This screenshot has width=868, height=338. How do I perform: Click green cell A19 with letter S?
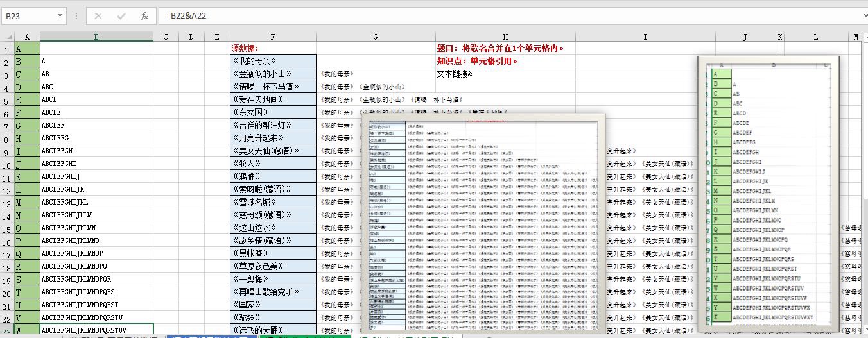coord(27,279)
